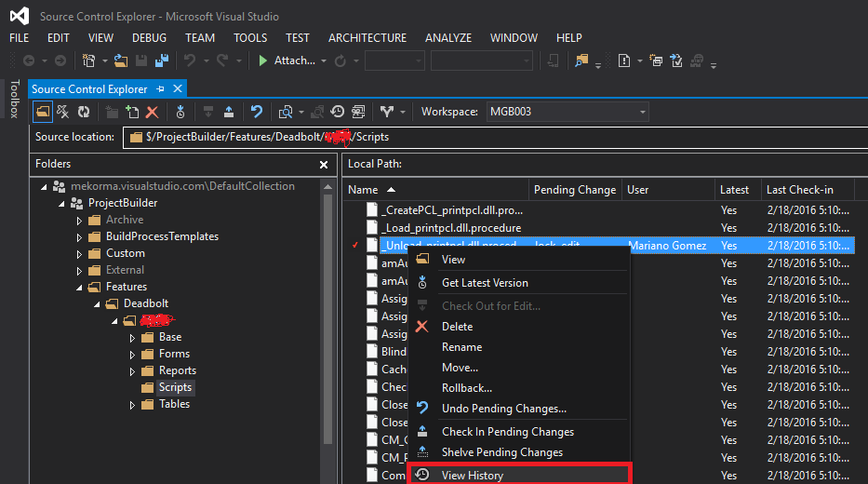Click the Compare toolbar icon
This screenshot has width=868, height=484.
click(286, 113)
